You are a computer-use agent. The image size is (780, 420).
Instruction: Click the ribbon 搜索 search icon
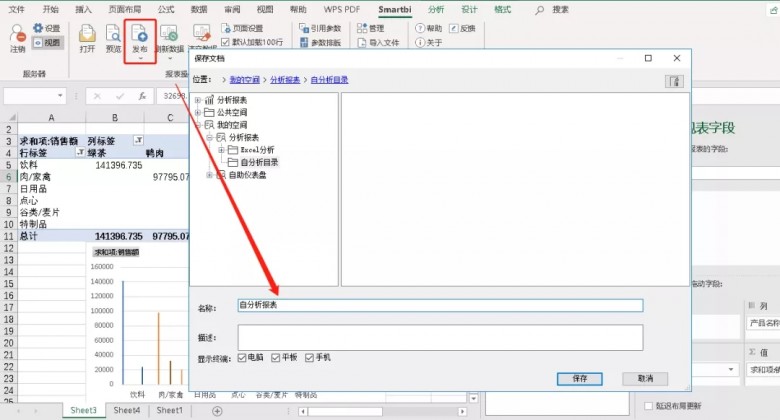(539, 10)
